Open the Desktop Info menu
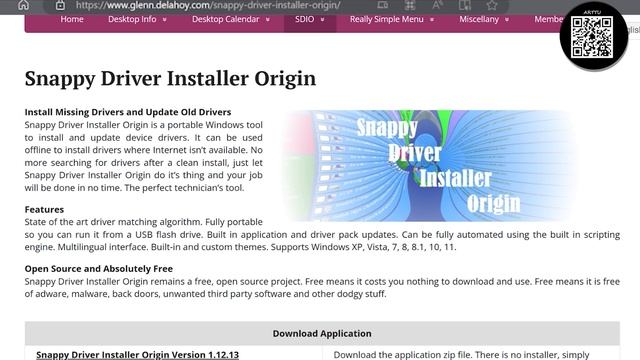The height and width of the screenshot is (360, 640). [x=132, y=19]
